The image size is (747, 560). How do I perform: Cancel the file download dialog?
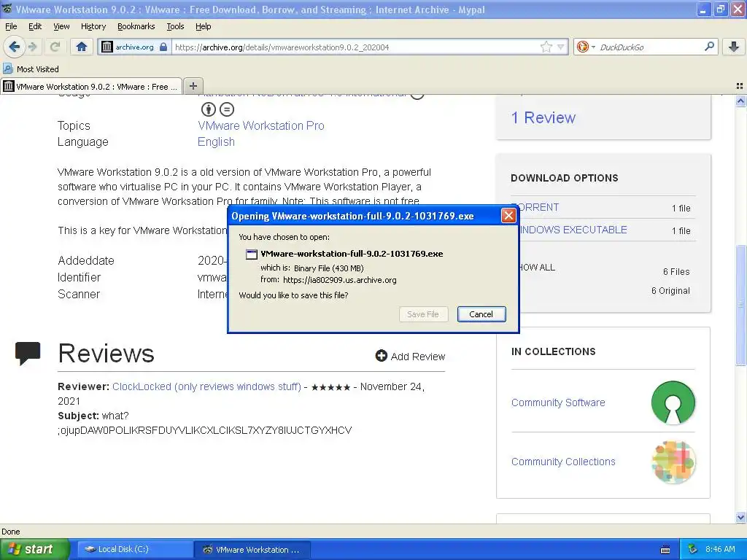click(481, 314)
